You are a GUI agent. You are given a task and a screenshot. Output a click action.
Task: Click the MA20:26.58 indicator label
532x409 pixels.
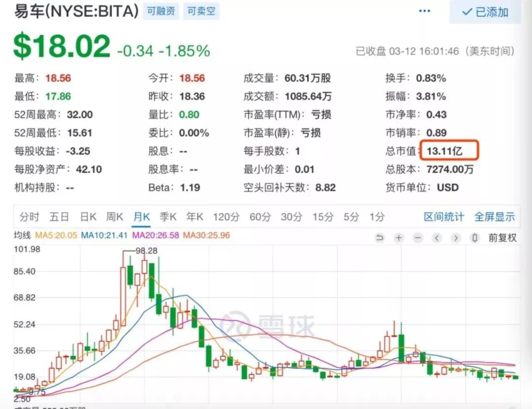click(155, 235)
